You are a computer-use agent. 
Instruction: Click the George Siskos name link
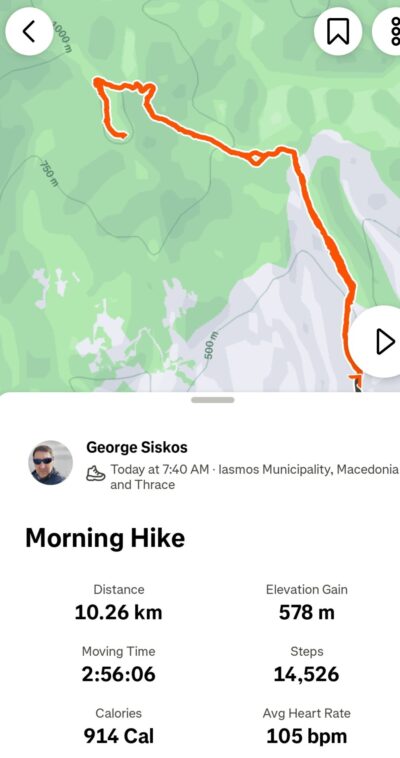point(136,448)
